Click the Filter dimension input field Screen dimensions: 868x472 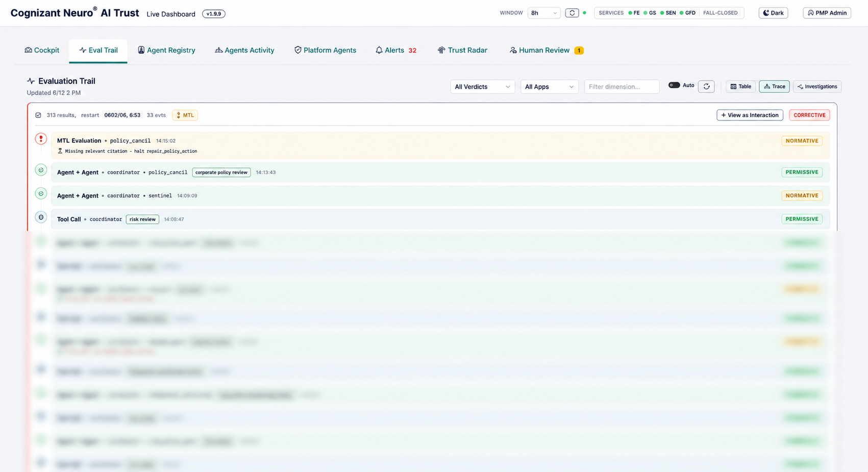[x=622, y=87]
